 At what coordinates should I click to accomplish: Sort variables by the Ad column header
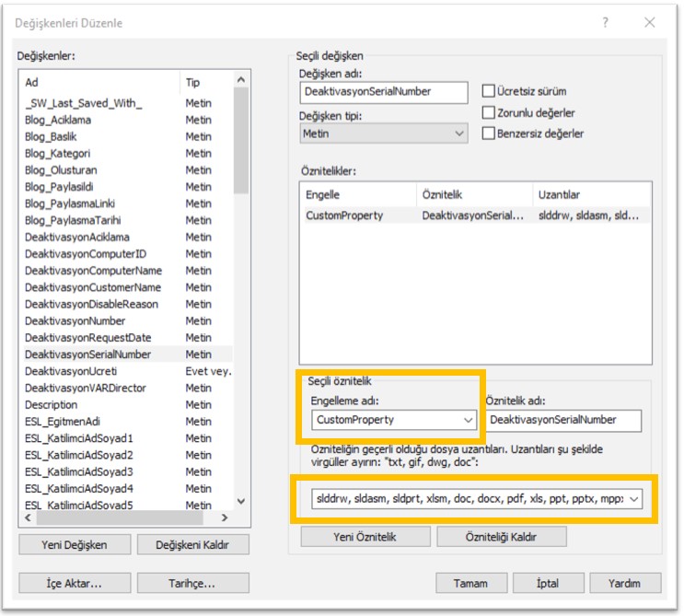click(x=99, y=83)
